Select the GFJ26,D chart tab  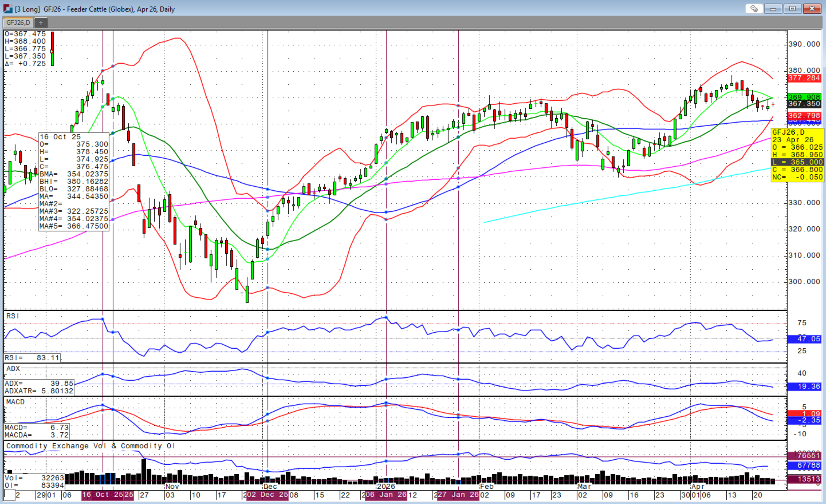tap(18, 23)
